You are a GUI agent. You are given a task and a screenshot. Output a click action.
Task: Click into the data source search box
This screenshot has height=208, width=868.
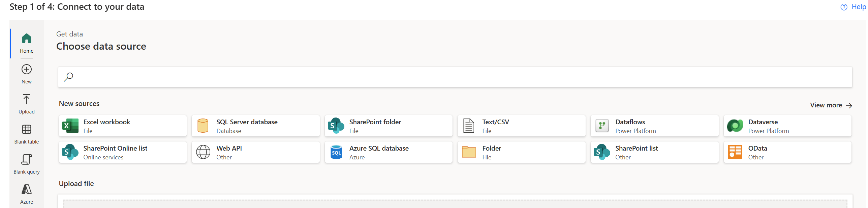[x=455, y=77]
